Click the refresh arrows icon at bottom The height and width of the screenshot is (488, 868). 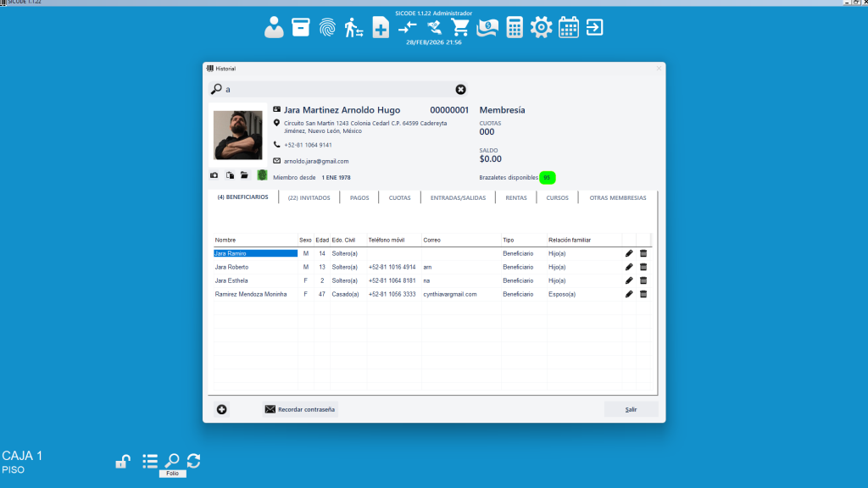click(x=194, y=460)
